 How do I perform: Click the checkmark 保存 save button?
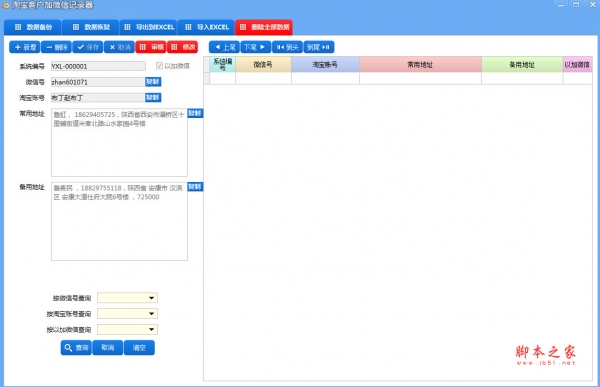88,47
